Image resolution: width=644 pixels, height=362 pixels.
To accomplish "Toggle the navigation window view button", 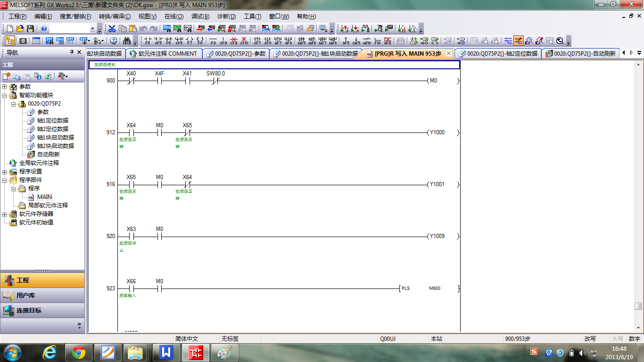I will tap(10, 41).
